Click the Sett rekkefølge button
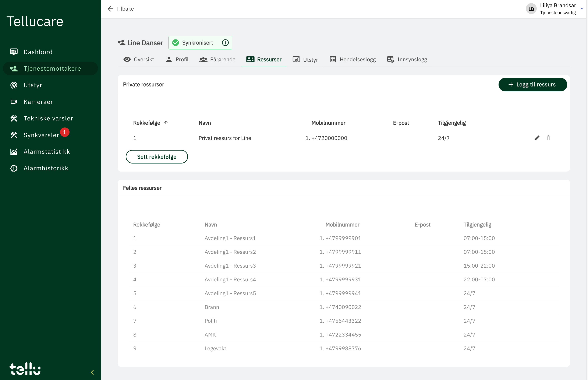 tap(157, 157)
